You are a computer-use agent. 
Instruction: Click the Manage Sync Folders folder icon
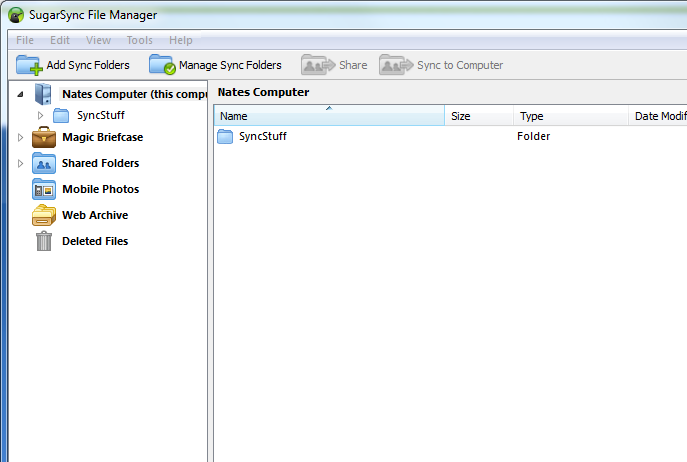click(162, 64)
